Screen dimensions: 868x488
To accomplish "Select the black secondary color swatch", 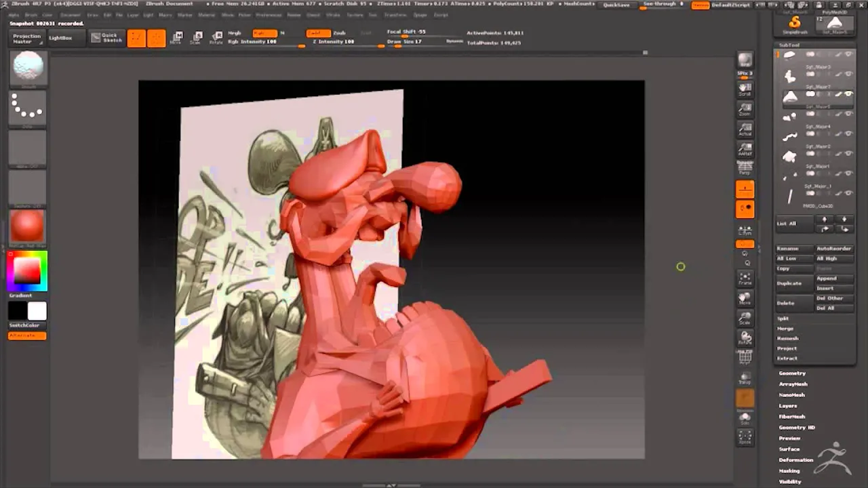I will (x=18, y=311).
